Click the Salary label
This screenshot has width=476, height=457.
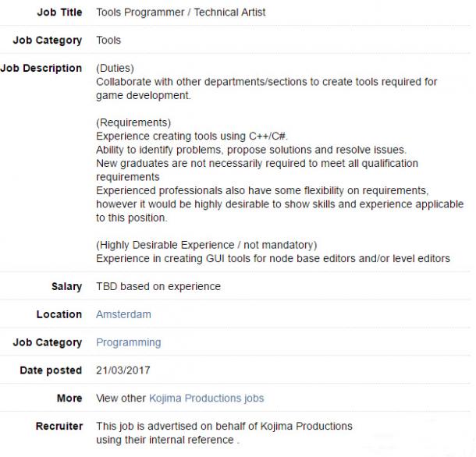coord(67,286)
